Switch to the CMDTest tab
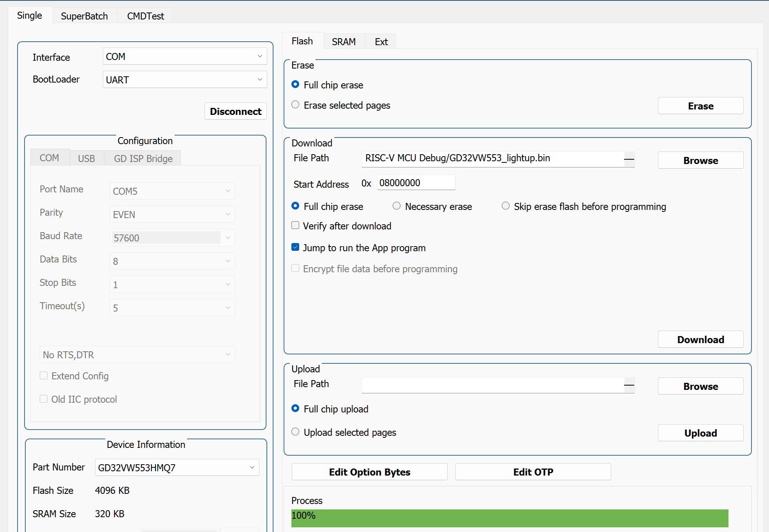 click(145, 16)
